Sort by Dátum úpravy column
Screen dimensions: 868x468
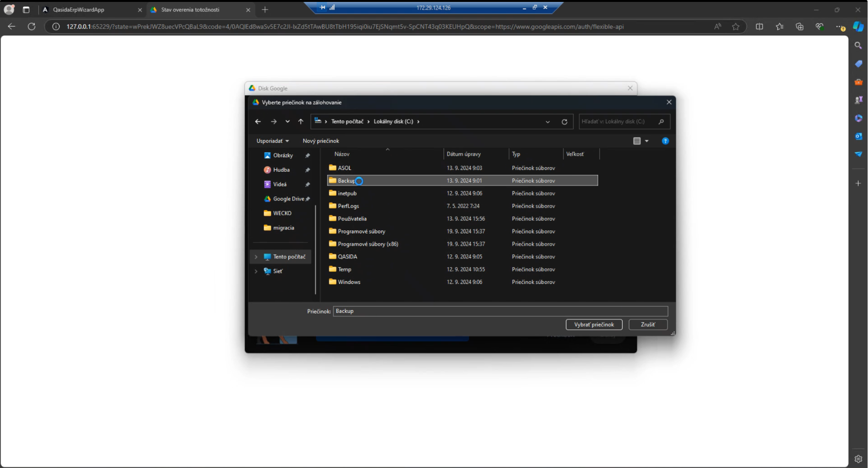pyautogui.click(x=464, y=154)
